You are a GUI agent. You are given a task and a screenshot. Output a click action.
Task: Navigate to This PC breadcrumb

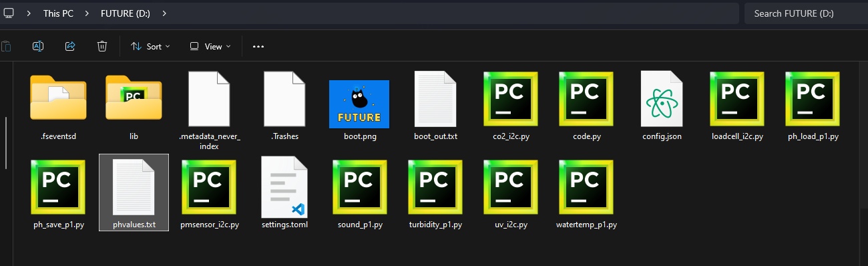tap(58, 13)
